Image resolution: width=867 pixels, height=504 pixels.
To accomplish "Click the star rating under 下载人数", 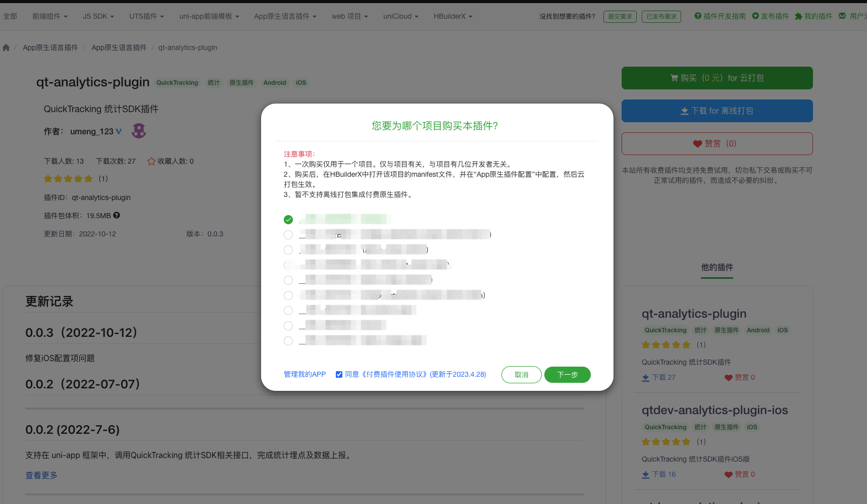I will pos(68,179).
